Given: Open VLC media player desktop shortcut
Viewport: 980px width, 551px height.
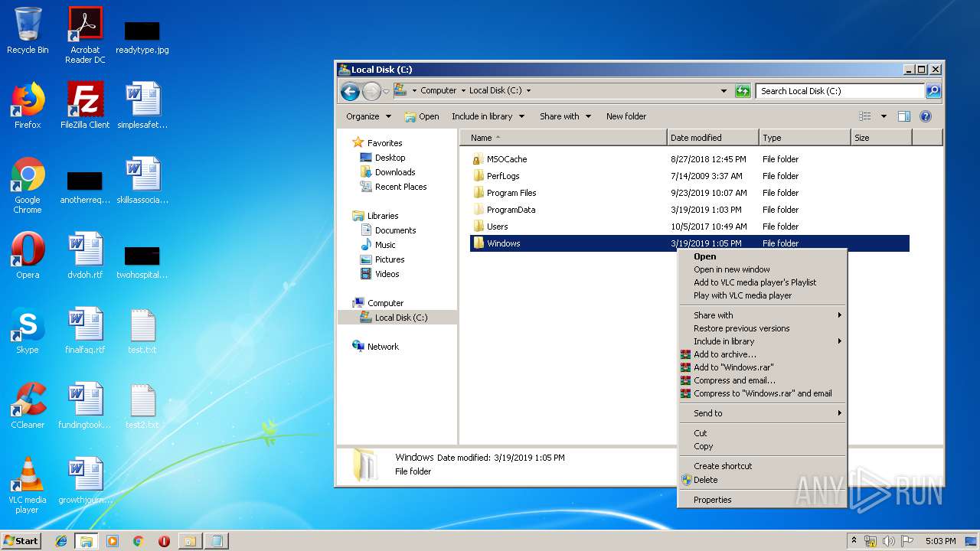Looking at the screenshot, I should [x=28, y=486].
